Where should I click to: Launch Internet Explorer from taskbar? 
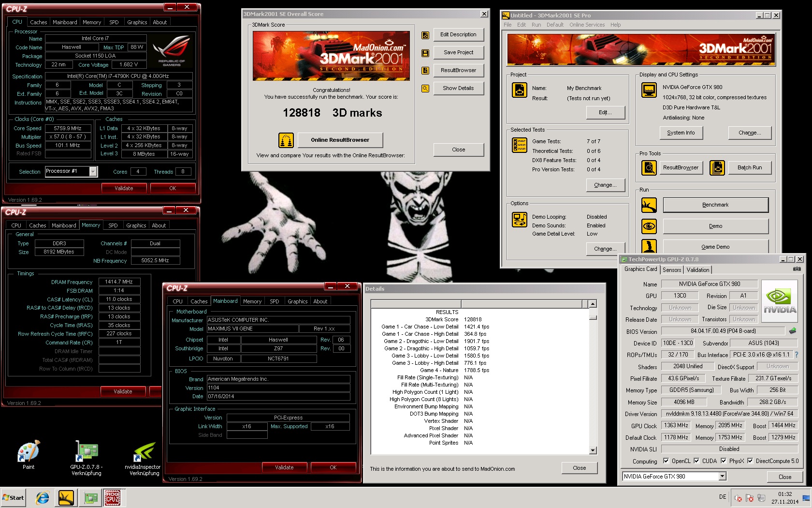click(x=43, y=497)
